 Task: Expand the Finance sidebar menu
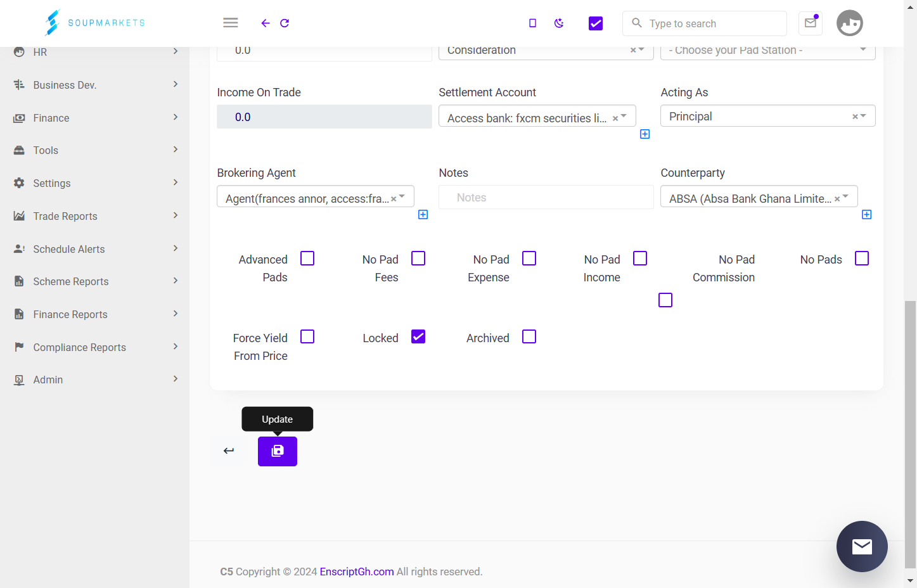point(95,118)
